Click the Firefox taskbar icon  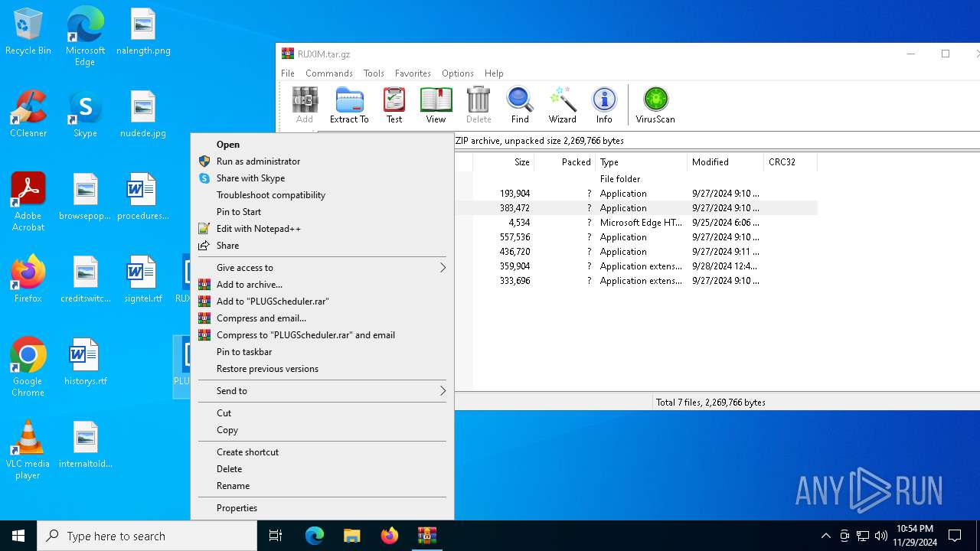(390, 536)
